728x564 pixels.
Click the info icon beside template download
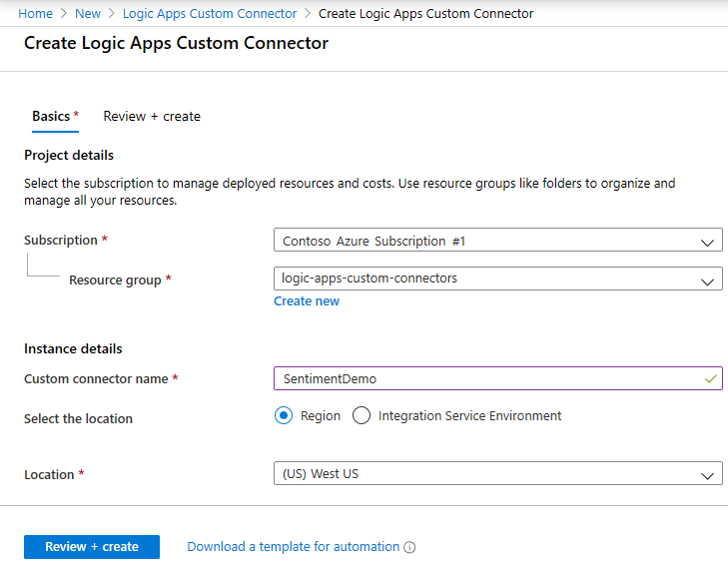click(409, 548)
